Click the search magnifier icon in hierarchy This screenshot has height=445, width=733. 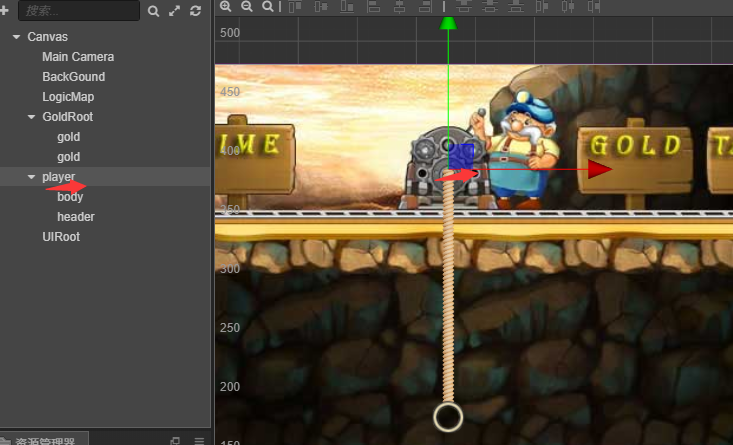(x=153, y=11)
